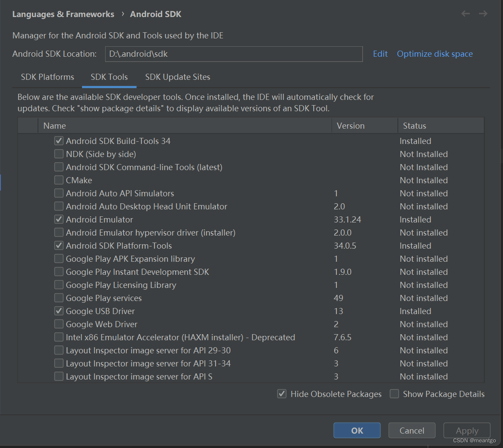Image resolution: width=503 pixels, height=448 pixels.
Task: Check Android Auto API Simulators
Action: (x=59, y=193)
